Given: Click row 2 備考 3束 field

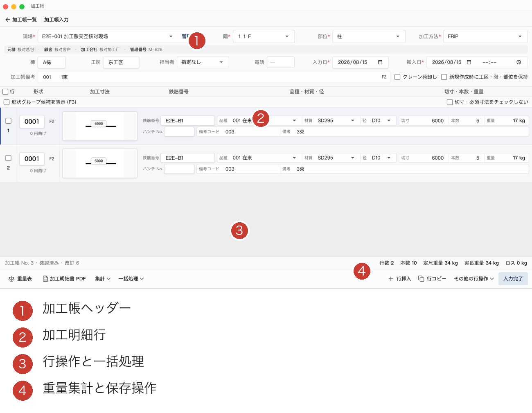Looking at the screenshot, I should (x=404, y=169).
